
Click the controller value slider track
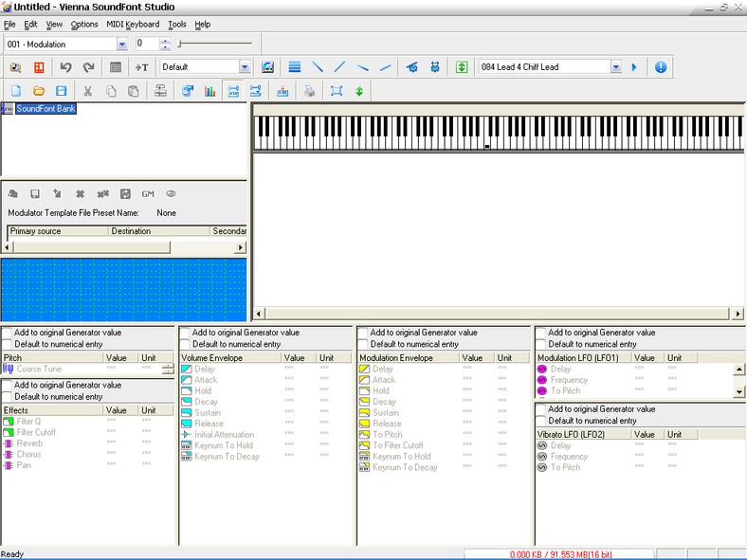[x=215, y=44]
